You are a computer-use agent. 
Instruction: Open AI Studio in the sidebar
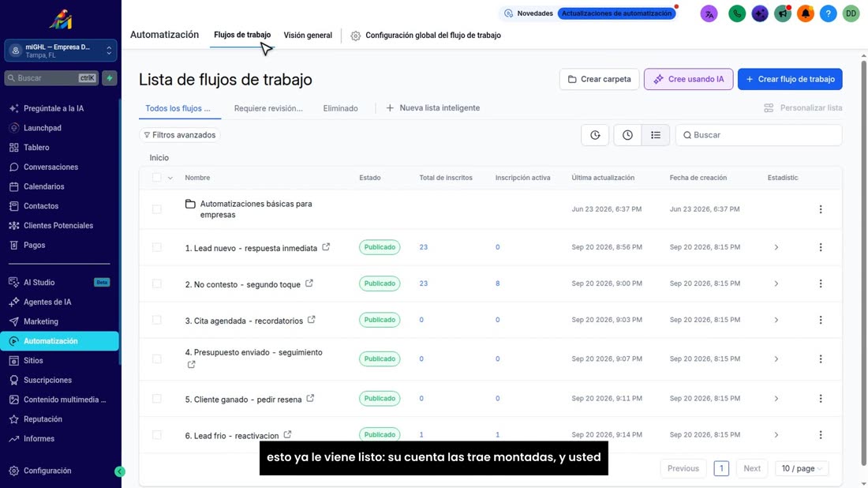tap(39, 283)
